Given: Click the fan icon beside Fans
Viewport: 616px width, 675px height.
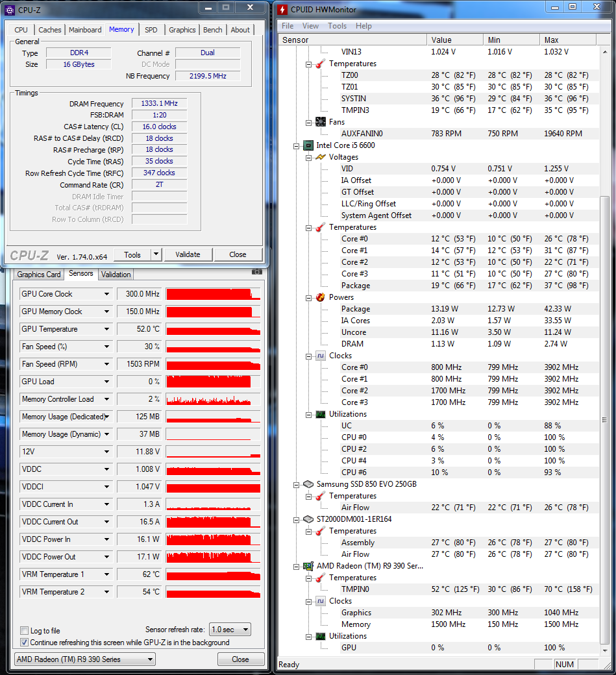Looking at the screenshot, I should (321, 122).
